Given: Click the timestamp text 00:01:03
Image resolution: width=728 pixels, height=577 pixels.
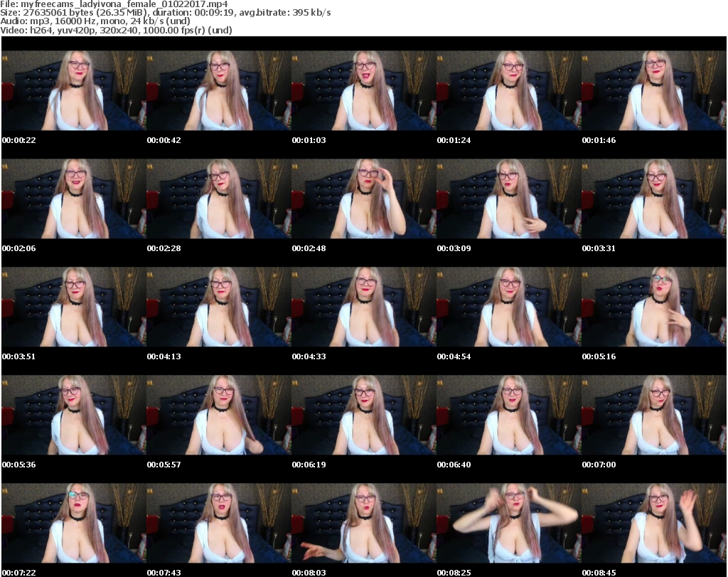Looking at the screenshot, I should click(309, 140).
